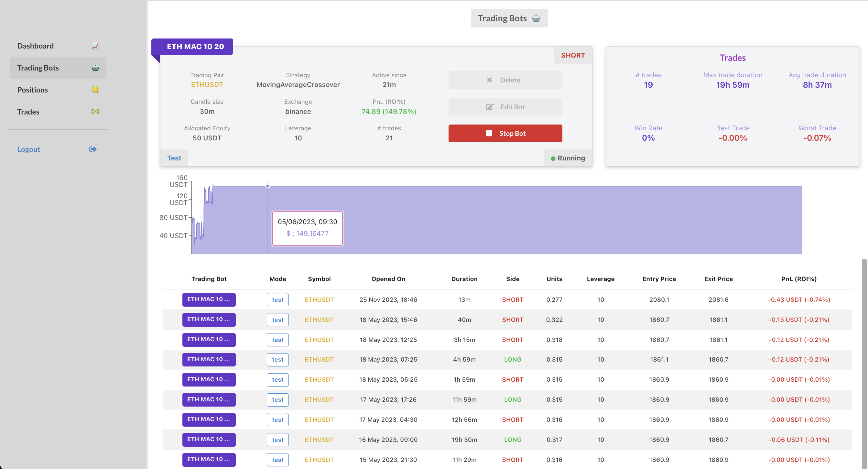This screenshot has width=868, height=469.
Task: Click the robot icon next to Trading Bots
Action: point(95,68)
